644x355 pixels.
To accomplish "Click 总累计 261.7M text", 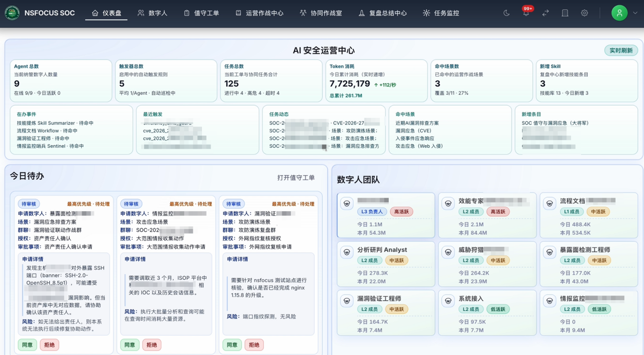I will click(346, 95).
